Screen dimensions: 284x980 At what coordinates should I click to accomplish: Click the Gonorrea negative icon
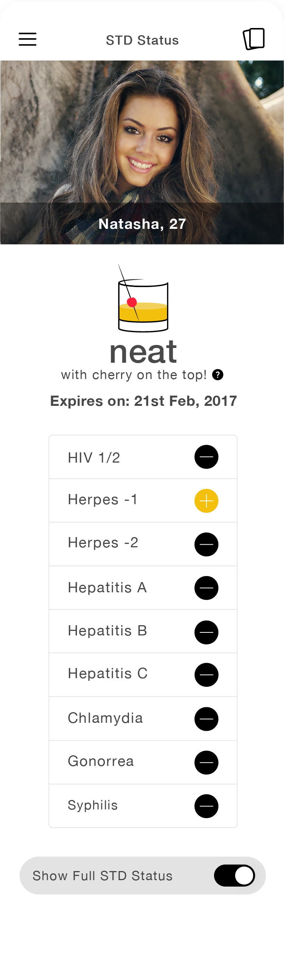pyautogui.click(x=206, y=763)
